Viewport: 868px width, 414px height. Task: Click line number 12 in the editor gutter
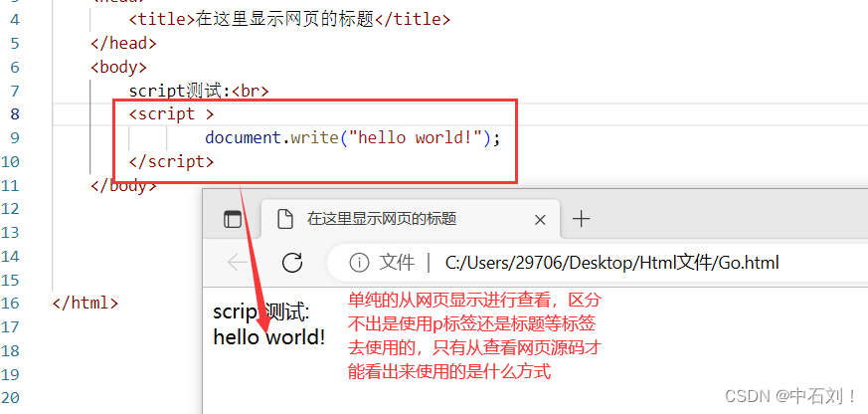point(11,208)
